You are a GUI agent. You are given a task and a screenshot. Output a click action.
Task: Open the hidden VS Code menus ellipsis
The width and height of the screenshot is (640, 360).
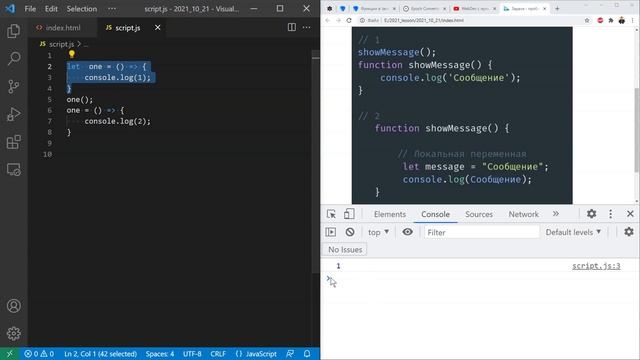(x=112, y=9)
